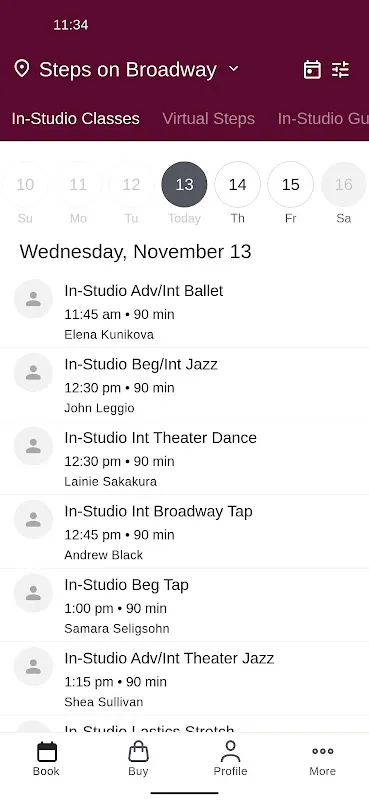Tap the Book calendar icon

point(46,759)
